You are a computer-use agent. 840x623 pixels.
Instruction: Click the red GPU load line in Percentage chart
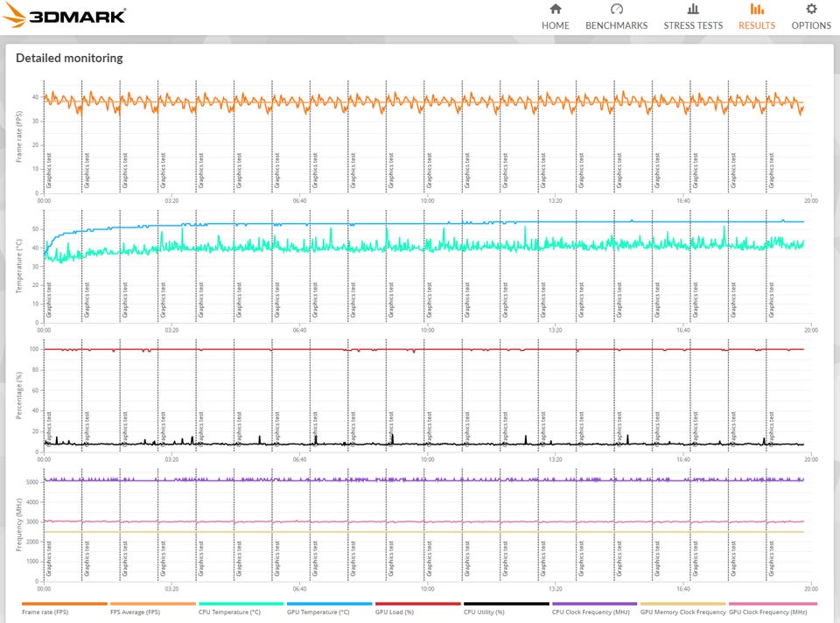pos(612,349)
